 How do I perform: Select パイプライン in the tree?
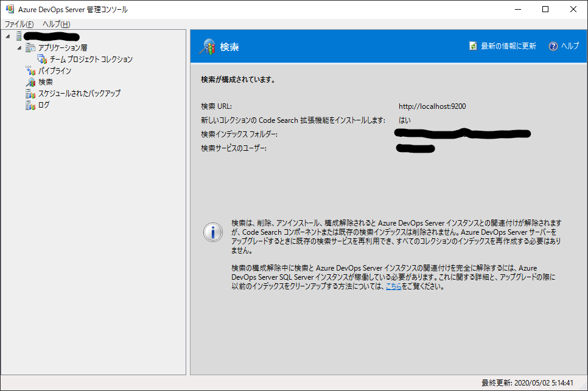click(x=55, y=71)
